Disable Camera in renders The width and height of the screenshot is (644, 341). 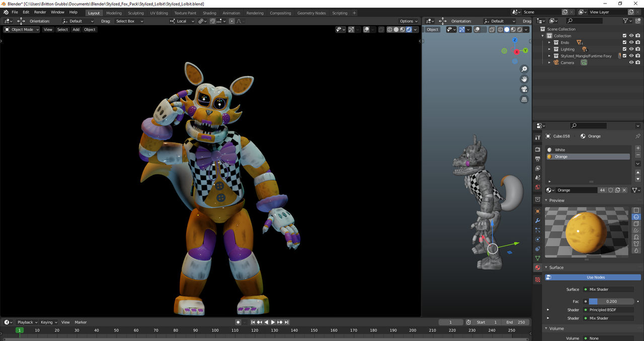(x=638, y=62)
